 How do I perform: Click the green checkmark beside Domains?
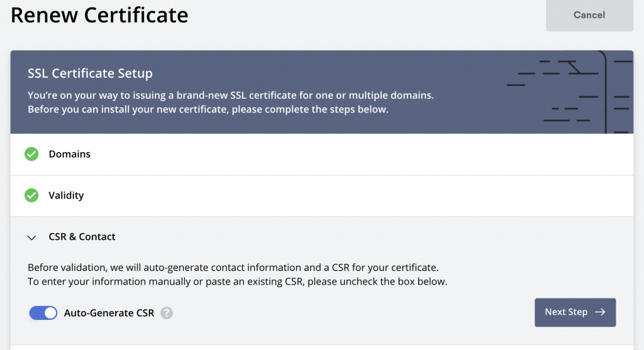[31, 154]
